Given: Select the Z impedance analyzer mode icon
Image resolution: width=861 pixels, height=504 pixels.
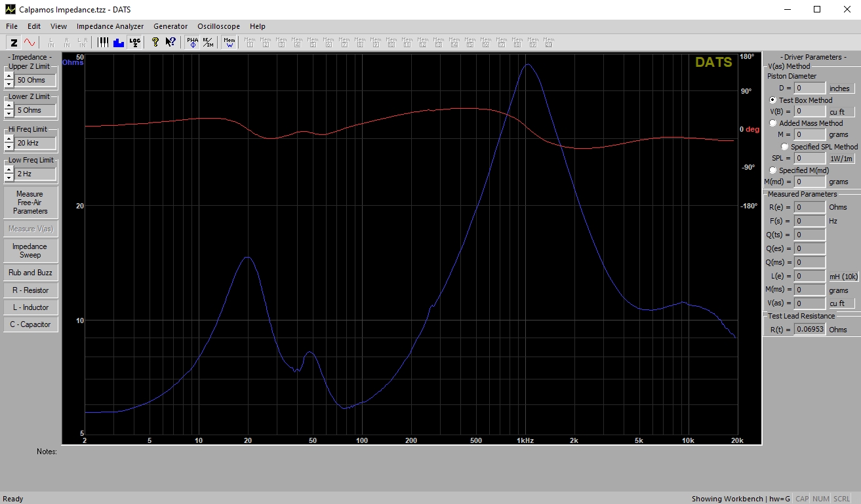Looking at the screenshot, I should (x=14, y=42).
